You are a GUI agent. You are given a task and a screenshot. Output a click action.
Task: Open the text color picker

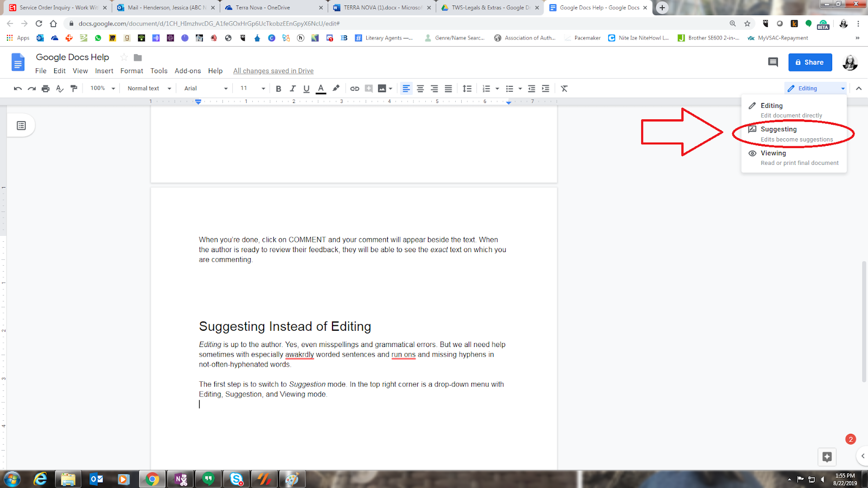pos(321,88)
